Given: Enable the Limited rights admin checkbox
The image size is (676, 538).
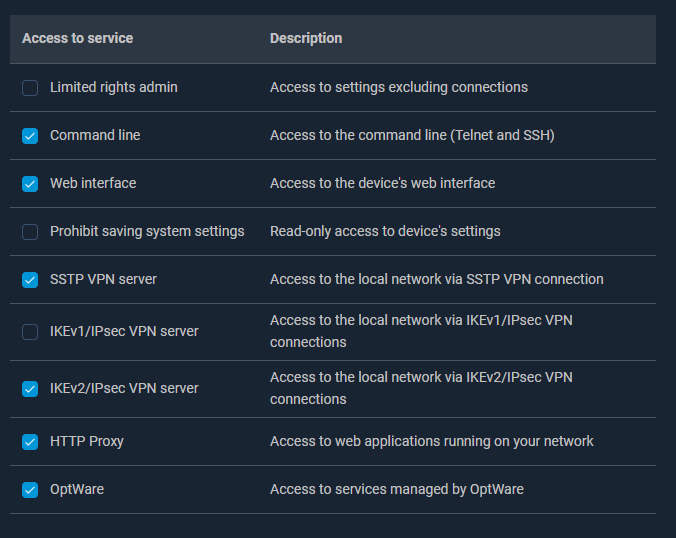Looking at the screenshot, I should click(x=30, y=88).
